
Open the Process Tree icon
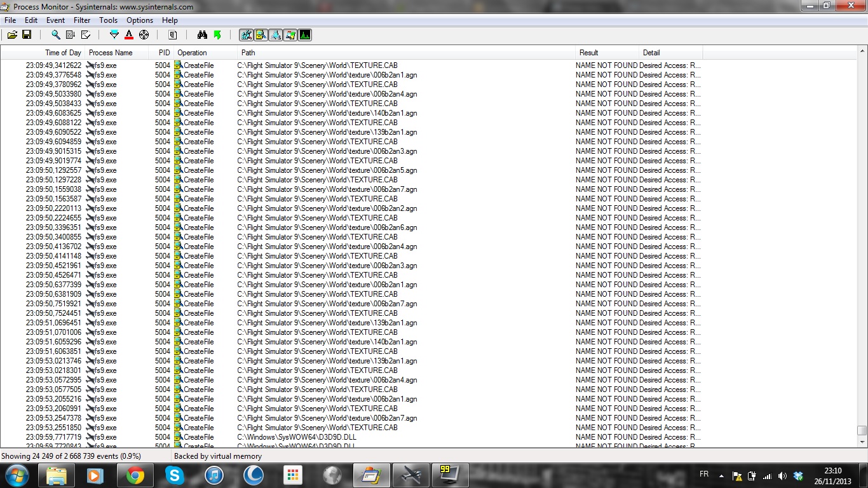pos(173,35)
